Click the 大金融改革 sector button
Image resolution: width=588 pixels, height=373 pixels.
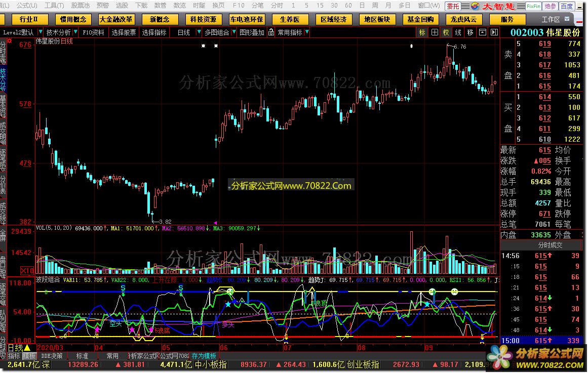click(116, 19)
